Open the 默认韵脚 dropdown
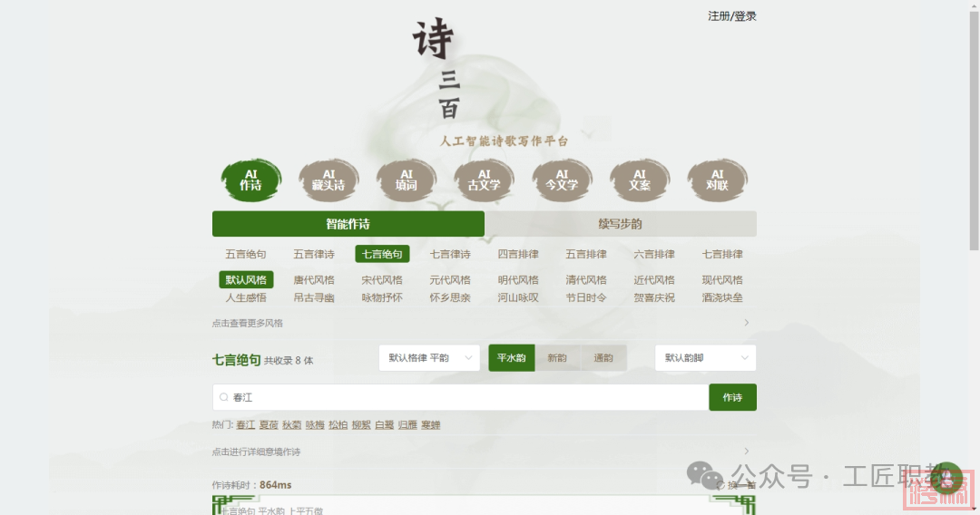This screenshot has height=515, width=980. click(706, 358)
